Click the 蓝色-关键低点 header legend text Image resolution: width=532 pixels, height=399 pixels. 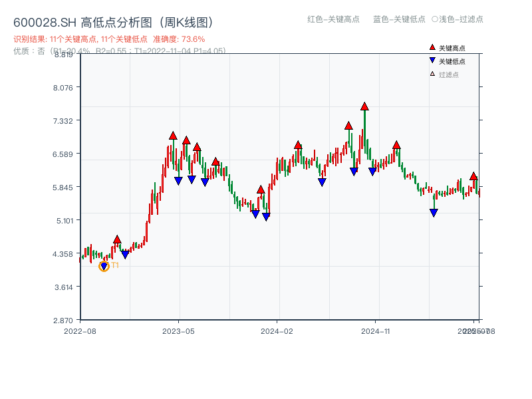[399, 19]
